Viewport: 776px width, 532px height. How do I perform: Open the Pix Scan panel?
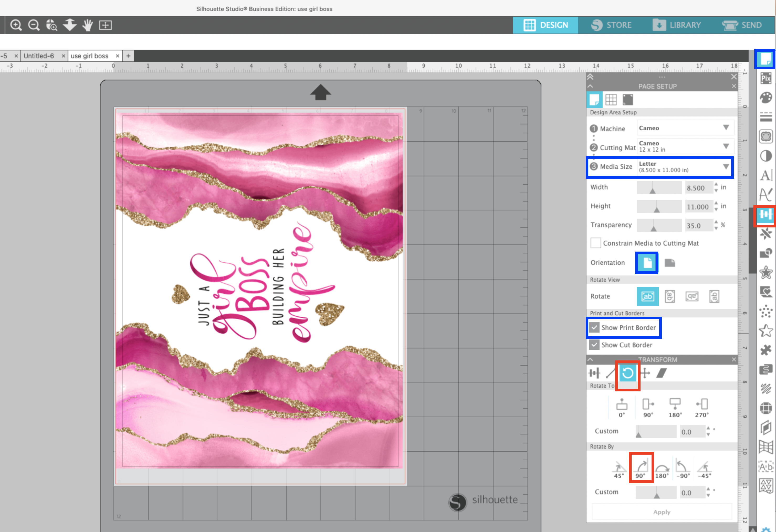[766, 79]
